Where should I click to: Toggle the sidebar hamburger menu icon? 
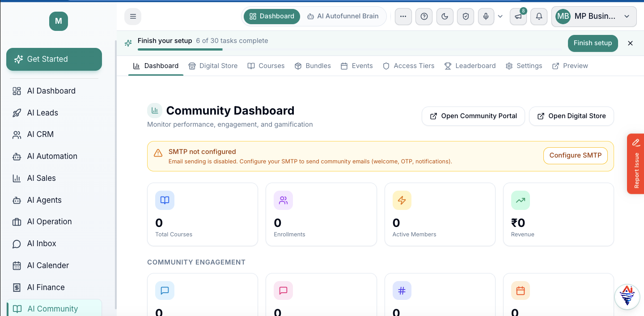click(x=133, y=17)
